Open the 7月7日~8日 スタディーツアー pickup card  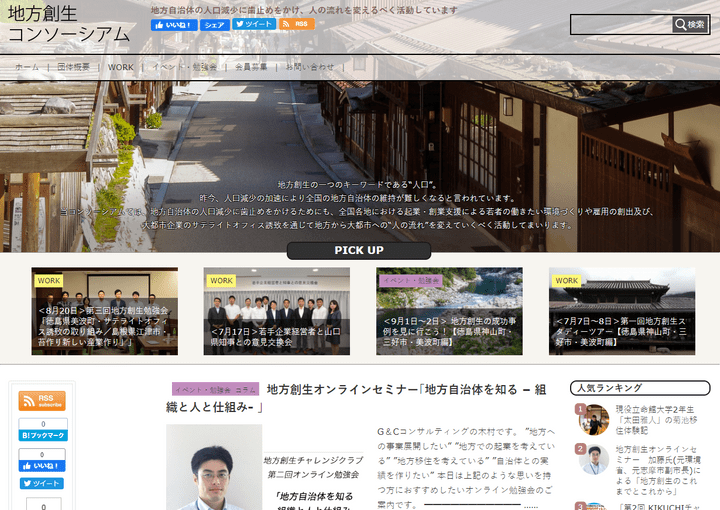(622, 311)
